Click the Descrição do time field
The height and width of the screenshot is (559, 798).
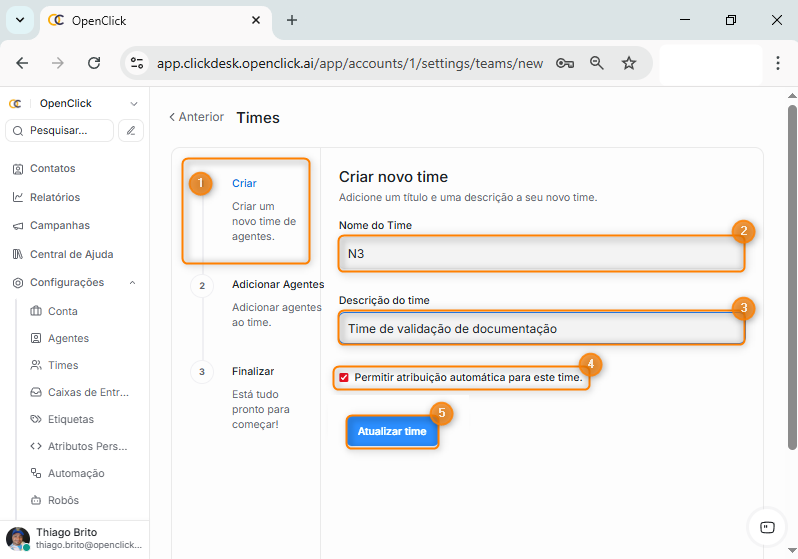[541, 328]
